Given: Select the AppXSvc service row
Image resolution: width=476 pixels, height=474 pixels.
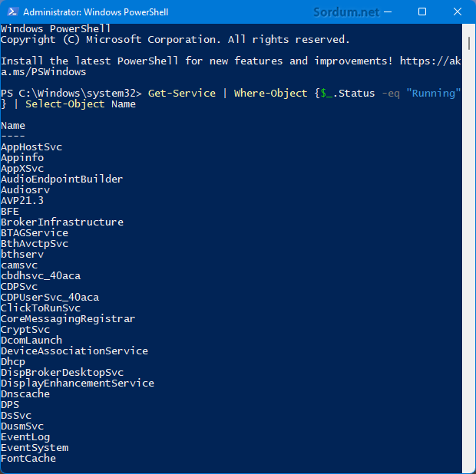Looking at the screenshot, I should [x=22, y=168].
